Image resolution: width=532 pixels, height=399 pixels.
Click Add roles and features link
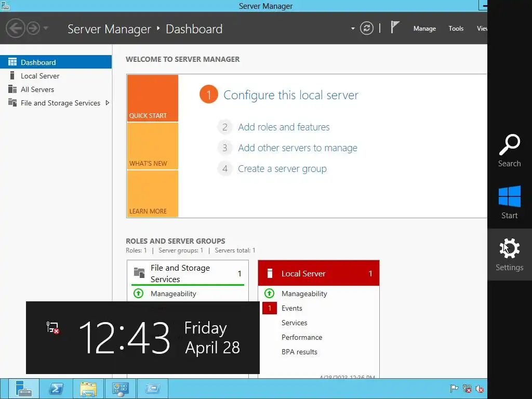(284, 127)
